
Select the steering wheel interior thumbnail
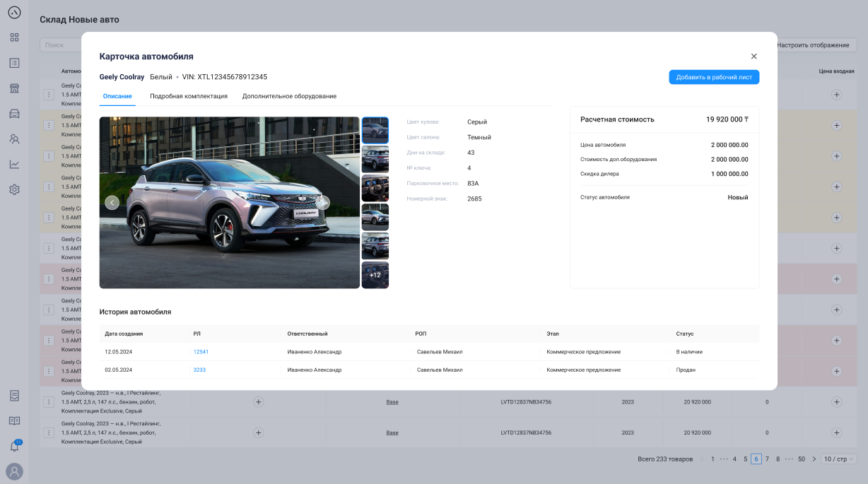tap(375, 188)
